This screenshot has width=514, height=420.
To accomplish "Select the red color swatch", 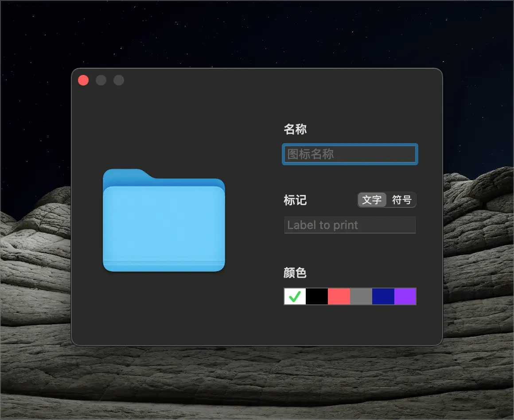I will pos(339,296).
